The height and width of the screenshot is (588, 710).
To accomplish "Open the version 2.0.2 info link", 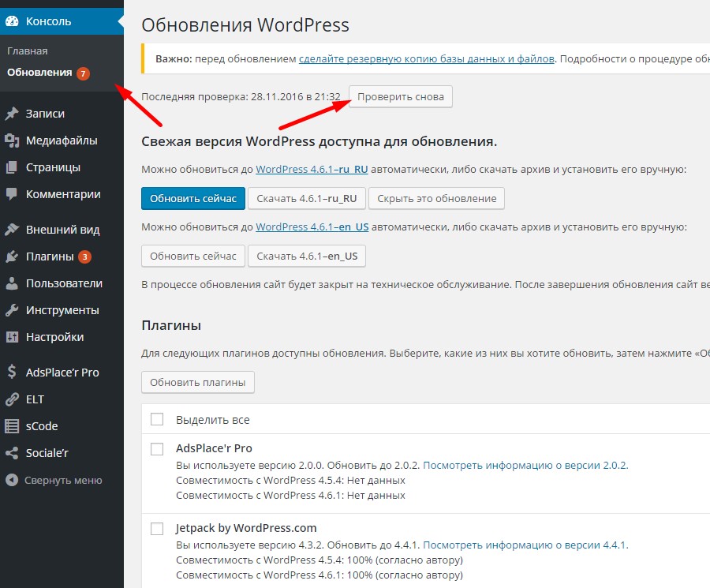I will [525, 466].
